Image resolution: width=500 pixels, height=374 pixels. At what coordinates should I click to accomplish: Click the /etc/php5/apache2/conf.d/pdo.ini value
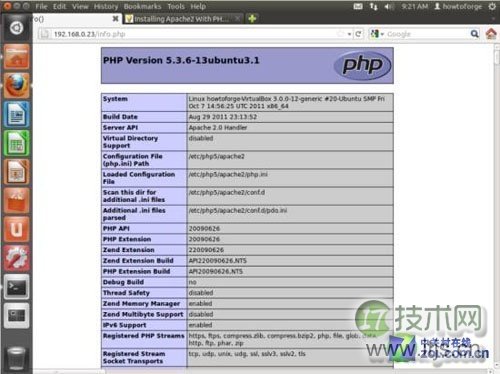click(238, 210)
